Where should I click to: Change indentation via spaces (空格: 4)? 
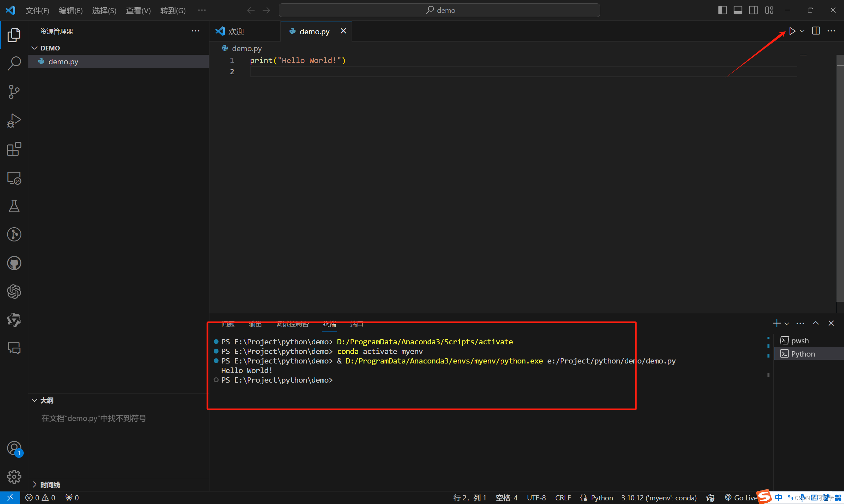tap(507, 498)
